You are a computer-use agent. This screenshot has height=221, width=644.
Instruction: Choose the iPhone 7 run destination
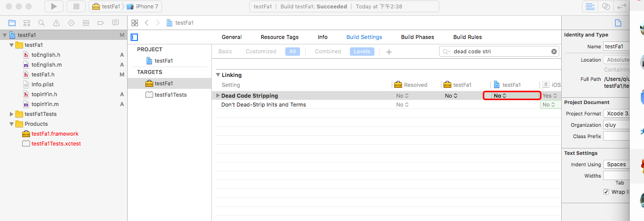pyautogui.click(x=143, y=6)
